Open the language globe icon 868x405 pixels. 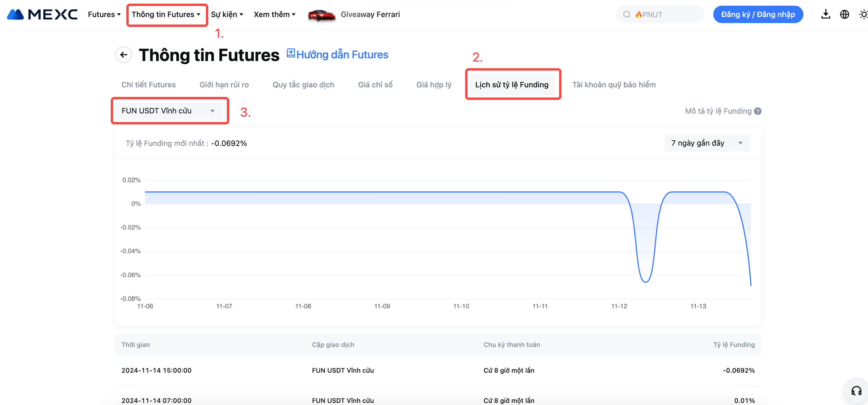pos(844,14)
